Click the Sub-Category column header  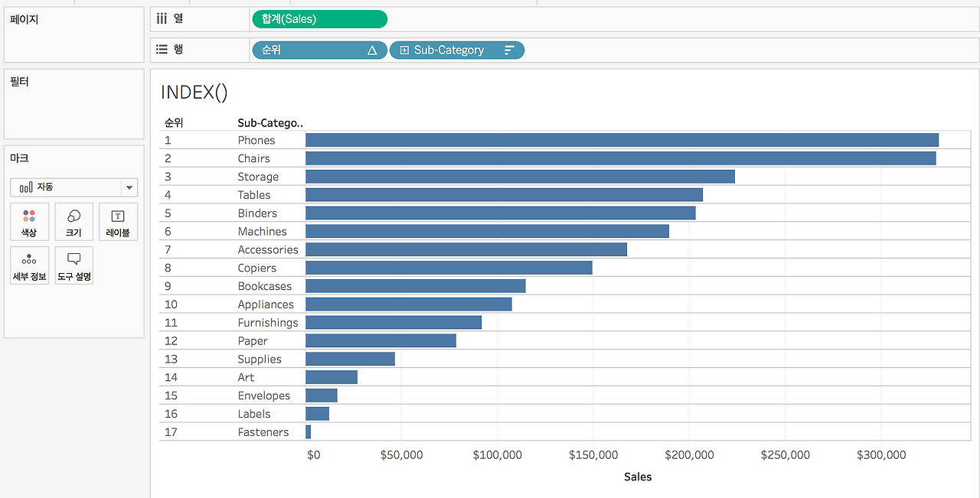point(270,122)
